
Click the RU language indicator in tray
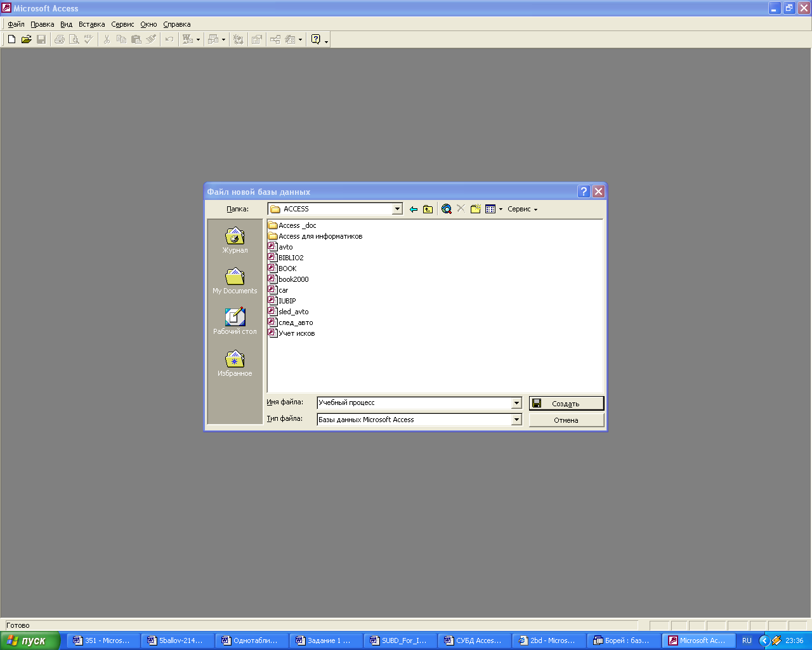coord(747,640)
